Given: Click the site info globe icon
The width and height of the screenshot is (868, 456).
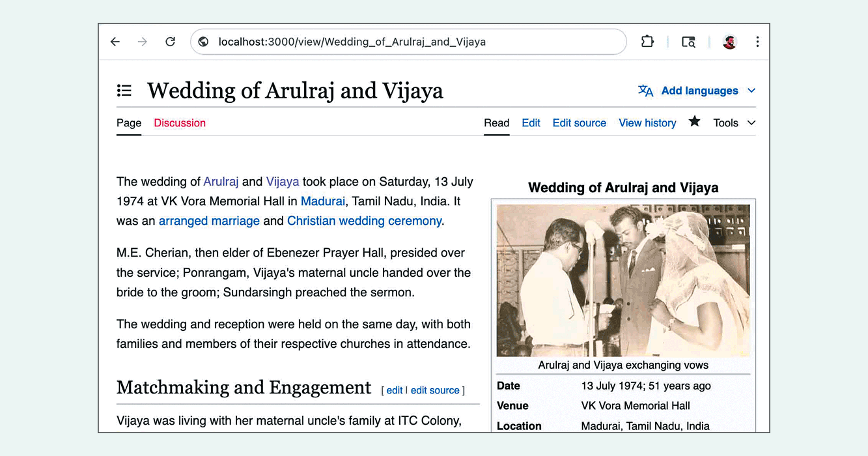Looking at the screenshot, I should point(204,42).
